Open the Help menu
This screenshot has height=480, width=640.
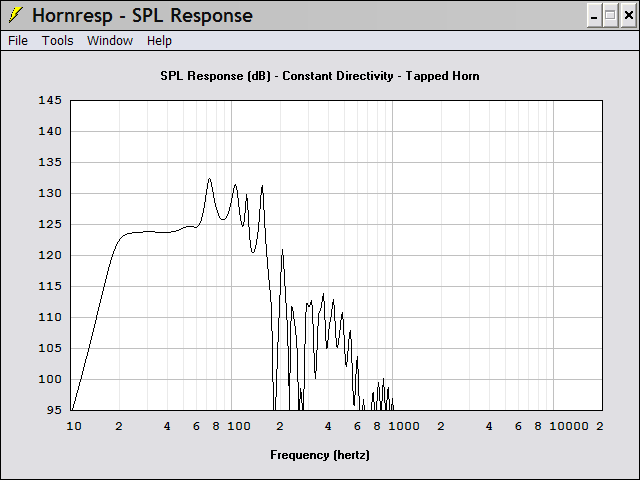tap(159, 41)
